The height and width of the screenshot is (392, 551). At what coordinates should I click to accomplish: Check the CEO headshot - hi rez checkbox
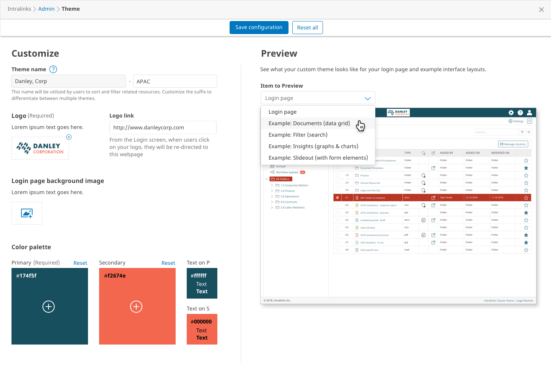click(x=337, y=243)
